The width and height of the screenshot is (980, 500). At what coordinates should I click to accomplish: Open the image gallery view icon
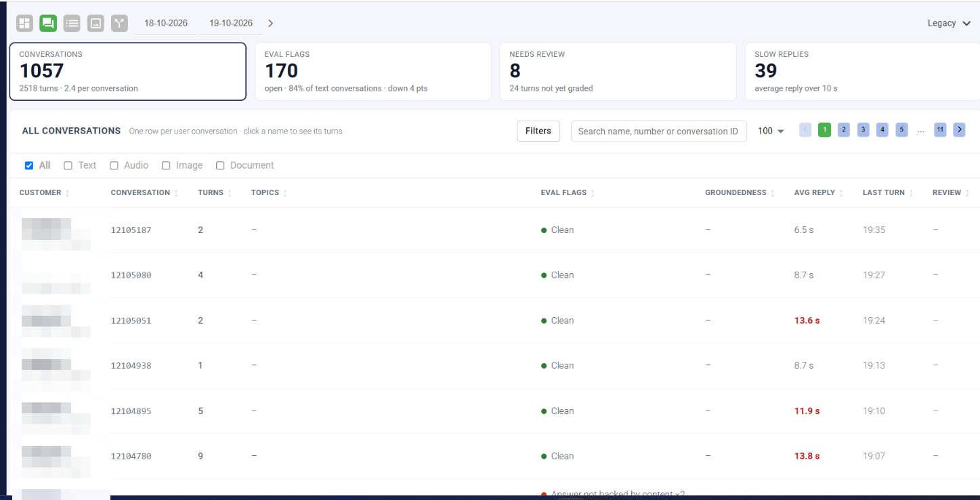95,23
